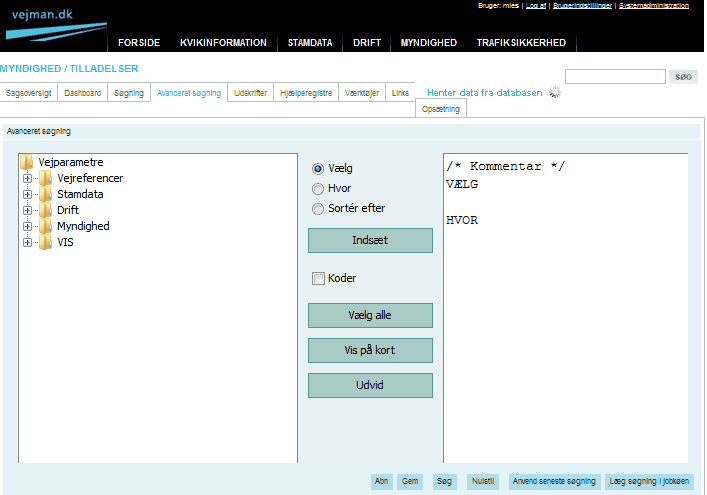Click the Stamdata folder icon in tree
Image resolution: width=707 pixels, height=495 pixels.
[46, 194]
